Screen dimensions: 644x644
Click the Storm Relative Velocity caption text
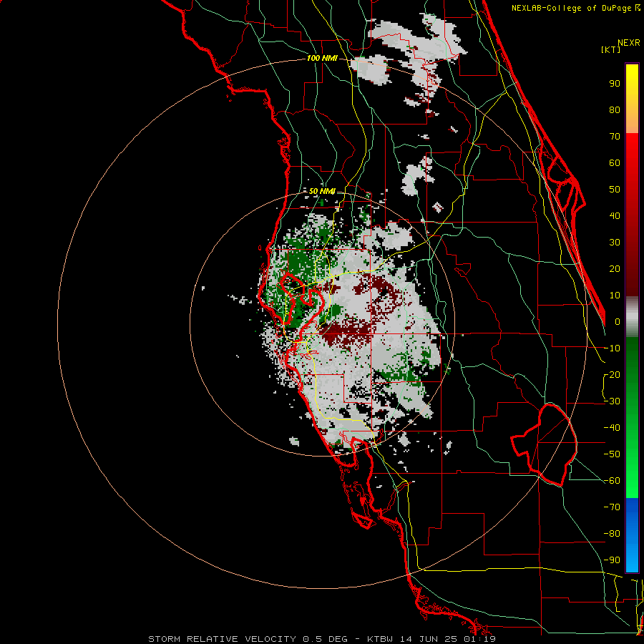pyautogui.click(x=322, y=639)
